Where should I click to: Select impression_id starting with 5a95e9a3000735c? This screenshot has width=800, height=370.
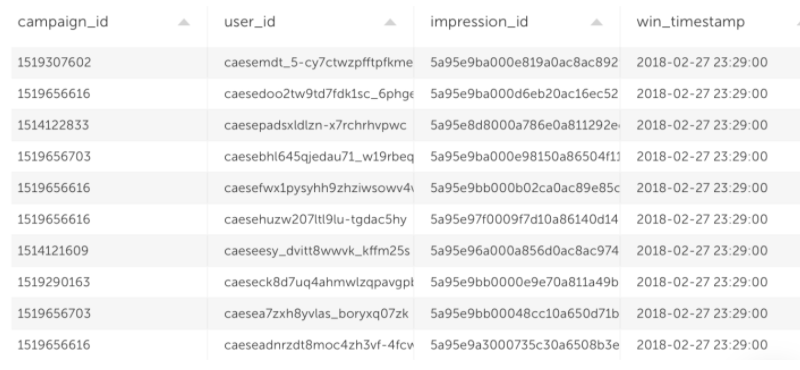tap(524, 345)
